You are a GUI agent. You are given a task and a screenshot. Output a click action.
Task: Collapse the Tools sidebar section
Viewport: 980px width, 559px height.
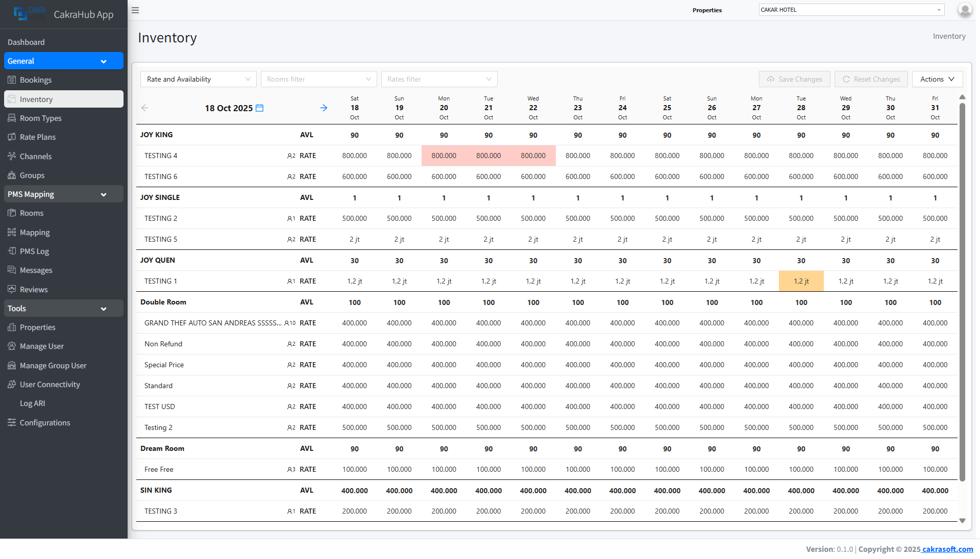[63, 309]
